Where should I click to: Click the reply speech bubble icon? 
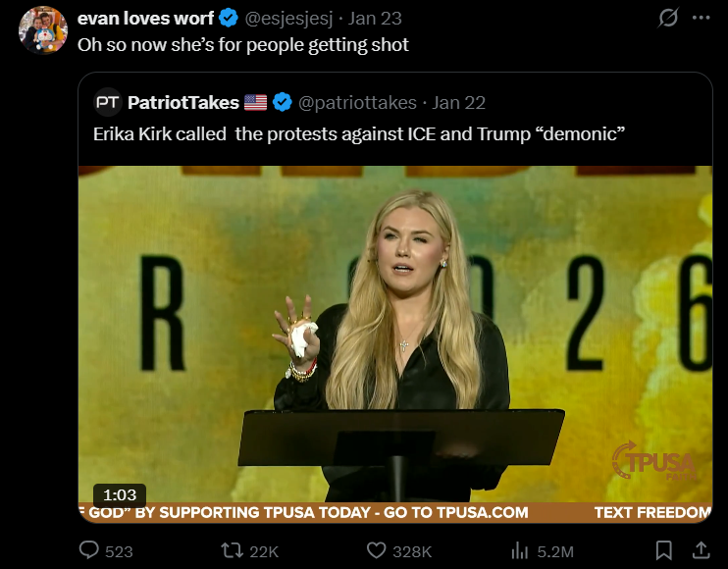pyautogui.click(x=89, y=550)
